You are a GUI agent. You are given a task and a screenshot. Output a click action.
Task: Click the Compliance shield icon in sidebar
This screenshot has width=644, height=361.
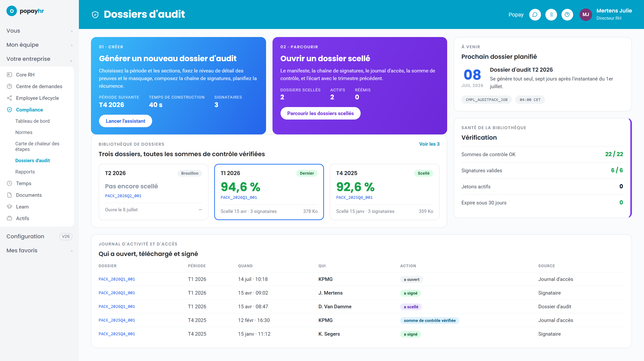pos(9,110)
